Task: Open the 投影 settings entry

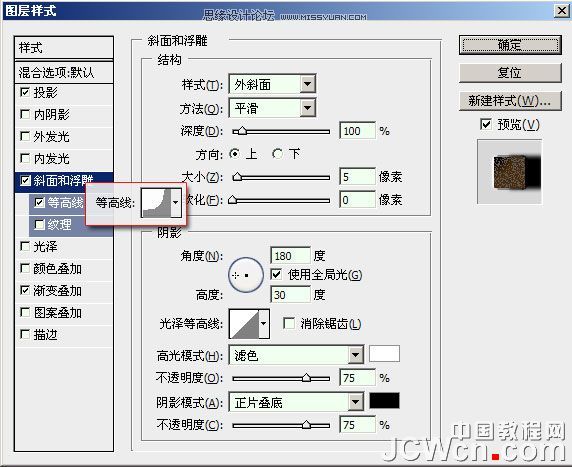Action: tap(45, 93)
